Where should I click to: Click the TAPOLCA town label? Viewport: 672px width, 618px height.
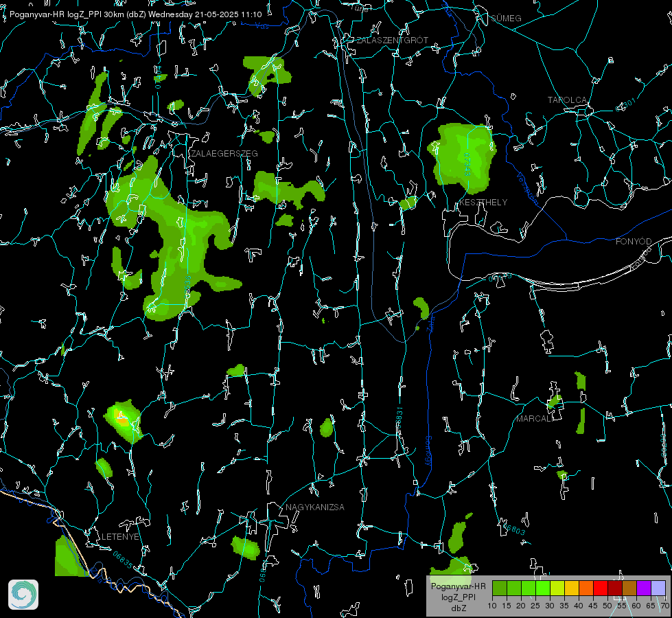click(x=567, y=100)
